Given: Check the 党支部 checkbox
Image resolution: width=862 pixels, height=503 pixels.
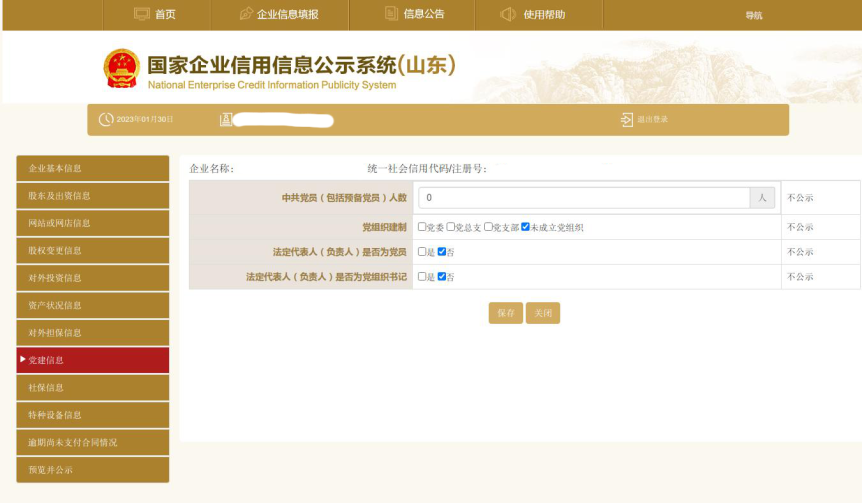Looking at the screenshot, I should (488, 227).
